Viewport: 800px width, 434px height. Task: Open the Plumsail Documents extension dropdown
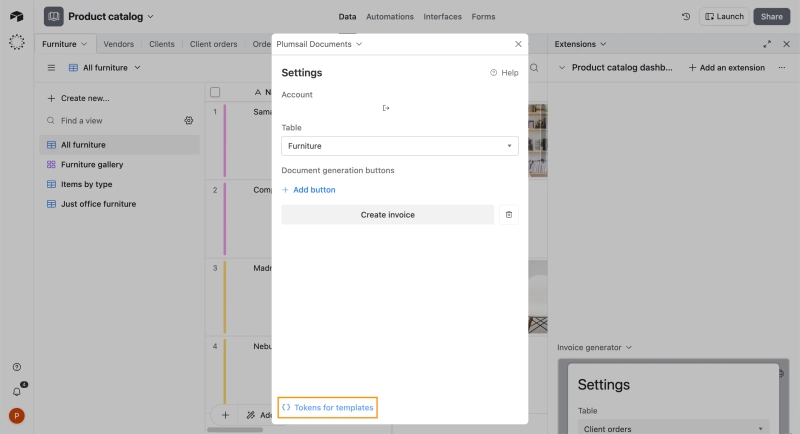(x=319, y=44)
